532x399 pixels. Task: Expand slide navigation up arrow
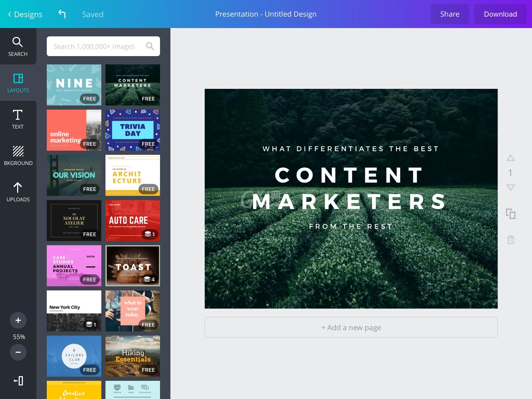pyautogui.click(x=511, y=158)
